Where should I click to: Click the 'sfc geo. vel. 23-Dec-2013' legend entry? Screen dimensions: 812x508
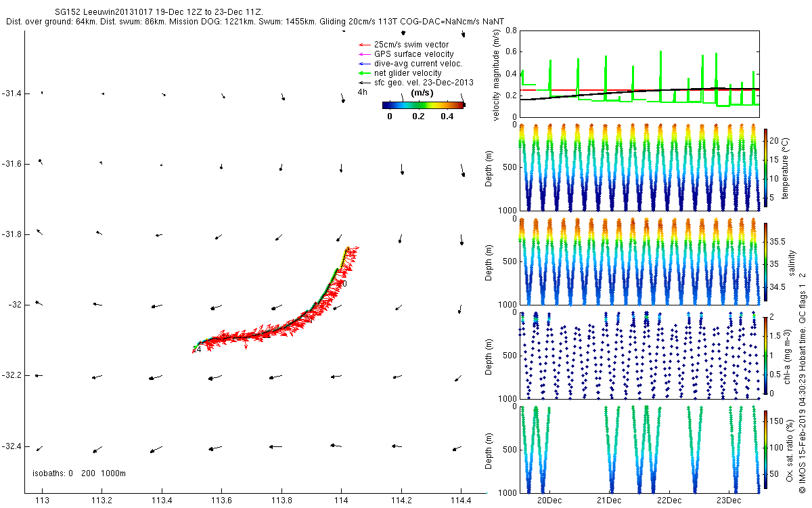(424, 83)
